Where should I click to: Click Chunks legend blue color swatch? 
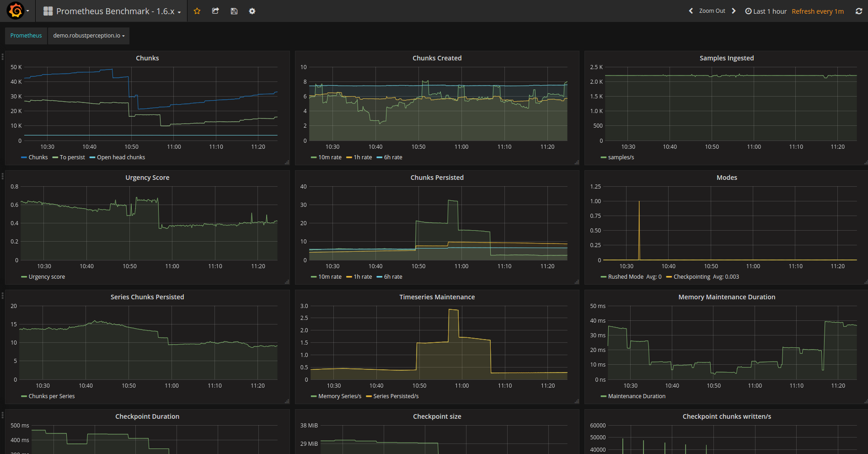[x=24, y=157]
